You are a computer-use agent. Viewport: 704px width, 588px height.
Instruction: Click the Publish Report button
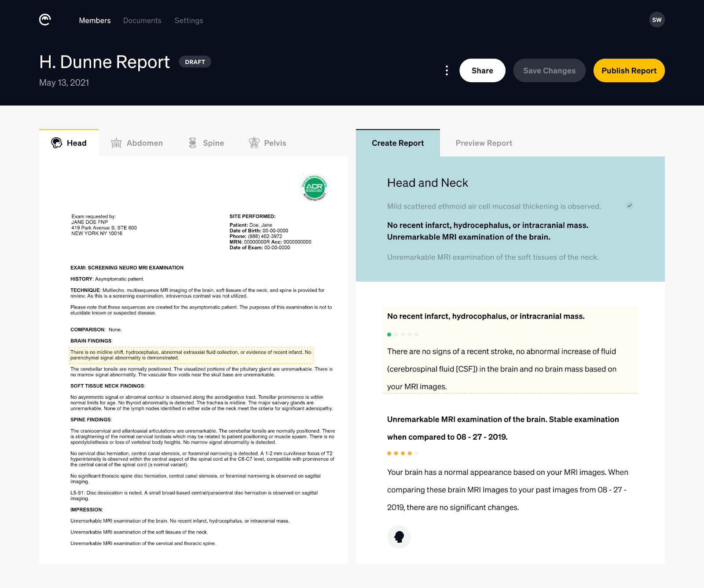628,70
